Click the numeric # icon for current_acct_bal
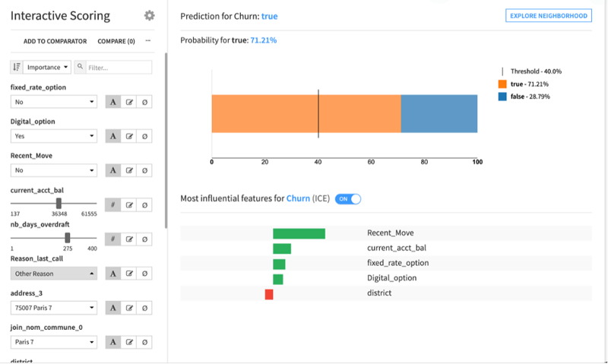Screen dimensions: 608x364 113,204
